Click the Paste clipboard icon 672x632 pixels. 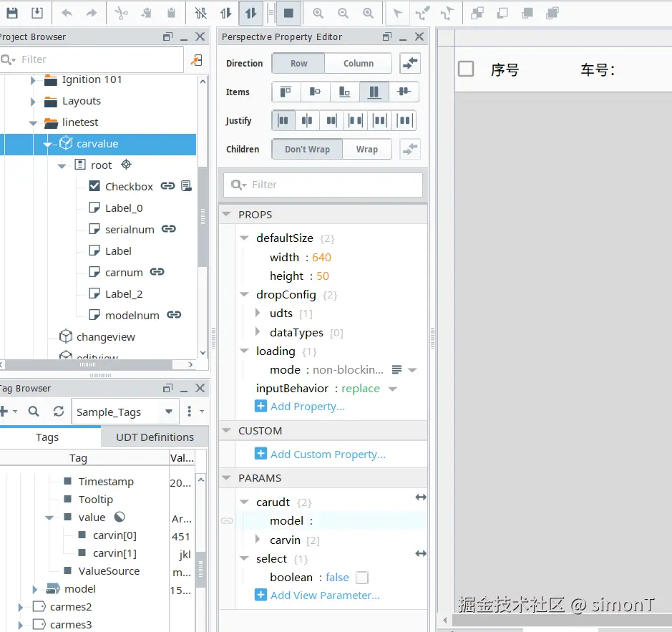coord(172,13)
